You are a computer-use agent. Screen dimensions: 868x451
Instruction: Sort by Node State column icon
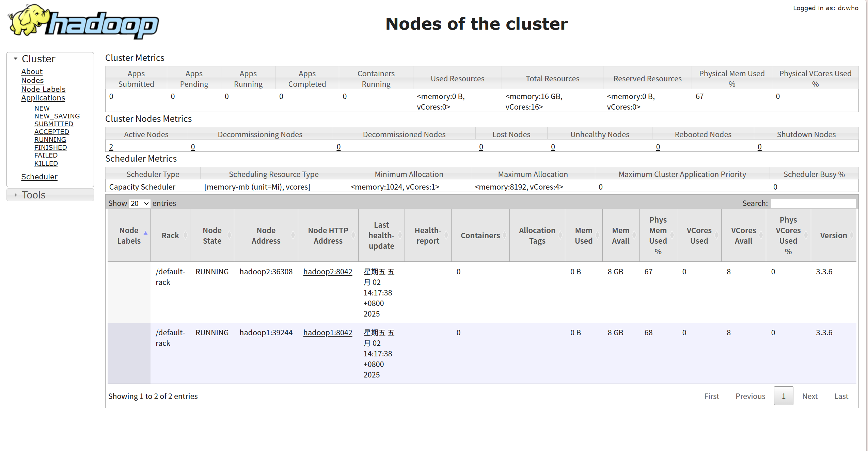click(229, 235)
